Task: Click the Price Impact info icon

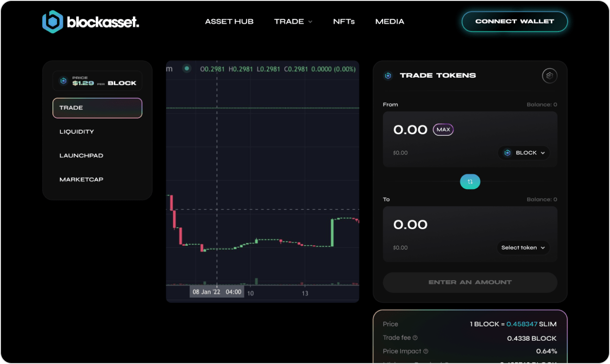Action: pyautogui.click(x=426, y=351)
